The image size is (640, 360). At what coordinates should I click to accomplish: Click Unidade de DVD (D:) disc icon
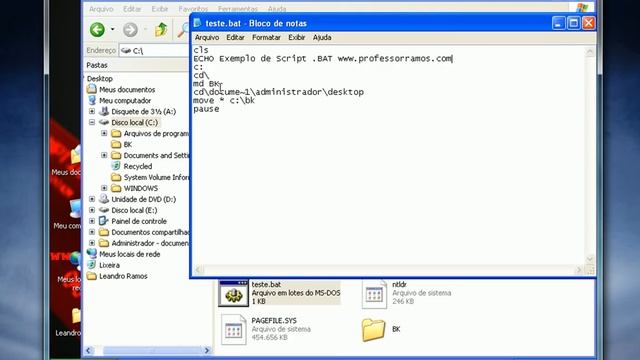(x=104, y=199)
